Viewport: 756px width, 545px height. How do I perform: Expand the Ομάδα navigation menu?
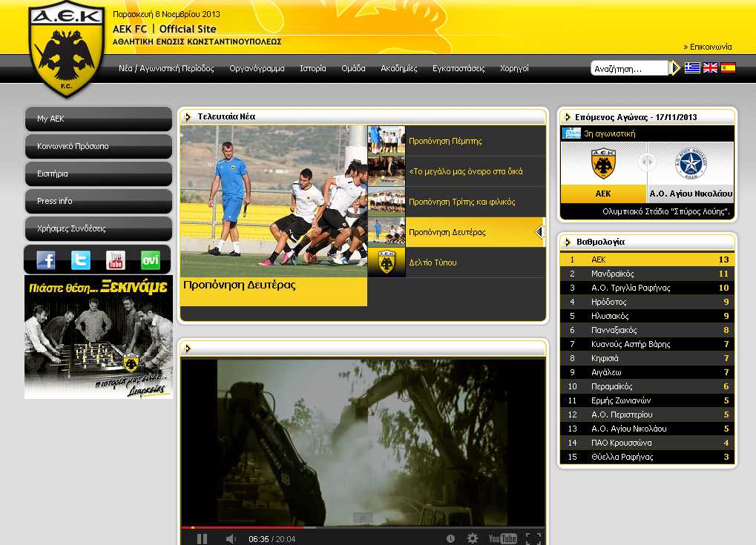click(x=353, y=68)
